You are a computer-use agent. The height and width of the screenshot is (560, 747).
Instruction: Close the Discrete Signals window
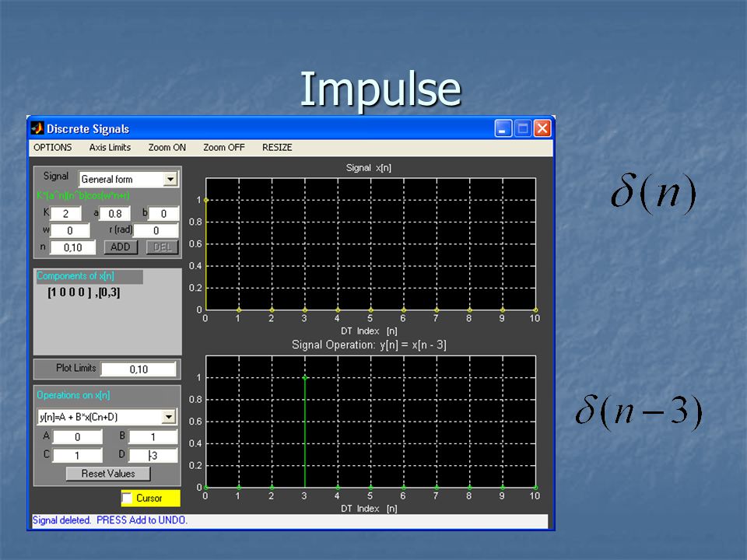tap(542, 128)
